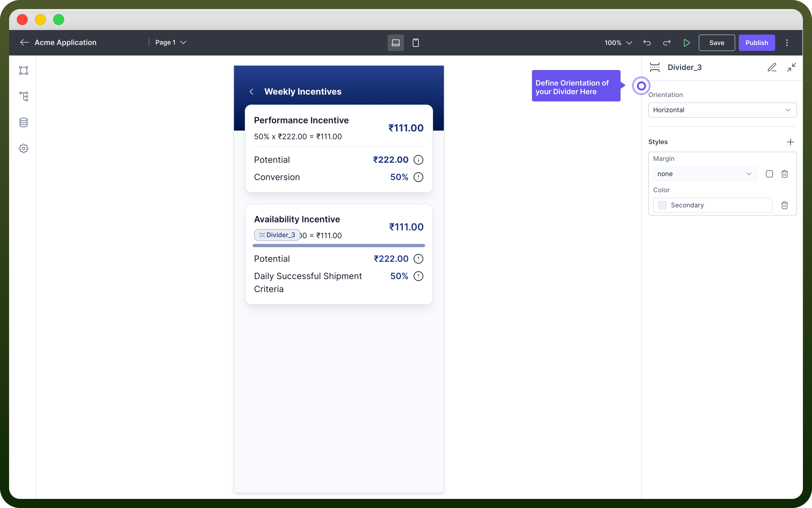Open the canvas frame tool in sidebar
The height and width of the screenshot is (508, 812).
(24, 71)
